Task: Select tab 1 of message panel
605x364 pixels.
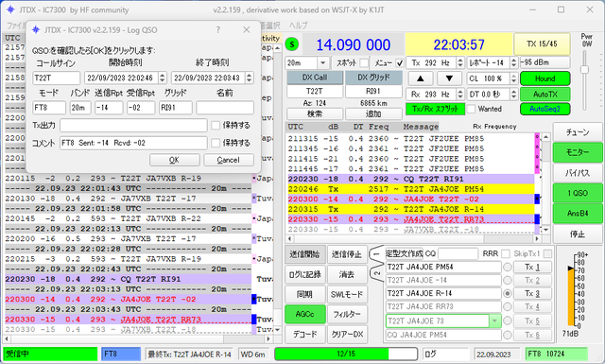Action: (x=377, y=254)
